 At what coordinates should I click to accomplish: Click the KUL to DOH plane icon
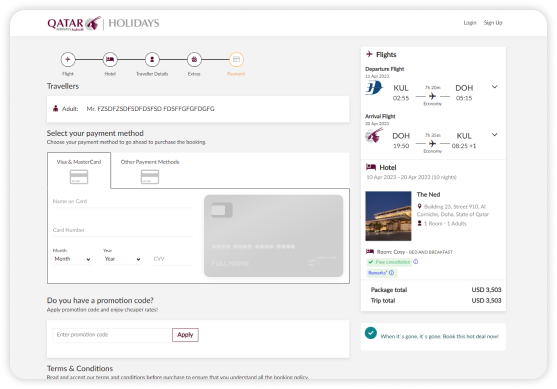coord(432,96)
